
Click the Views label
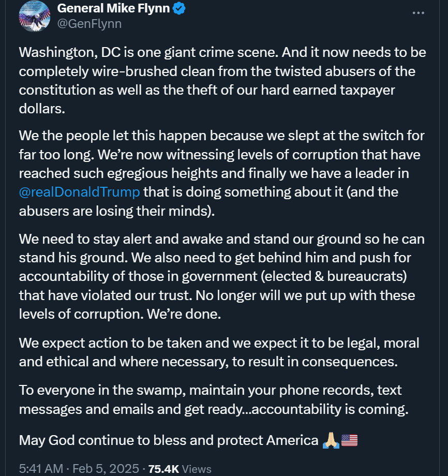coord(197,469)
